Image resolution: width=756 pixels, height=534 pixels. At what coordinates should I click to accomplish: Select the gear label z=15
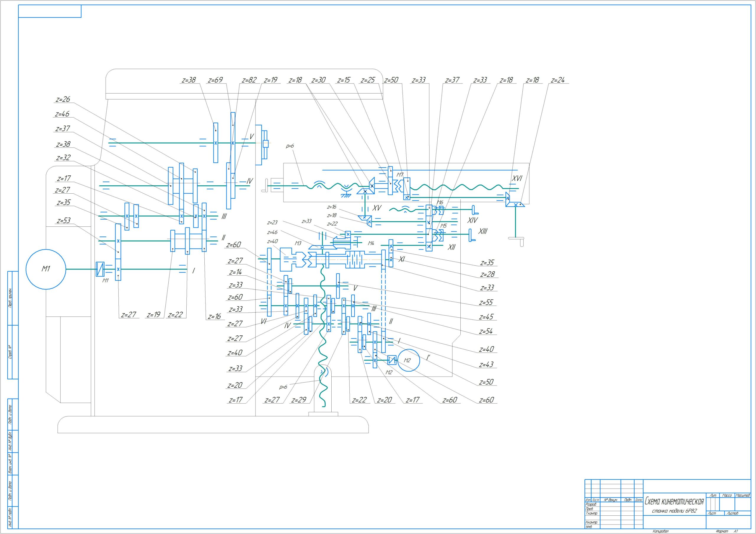[344, 80]
